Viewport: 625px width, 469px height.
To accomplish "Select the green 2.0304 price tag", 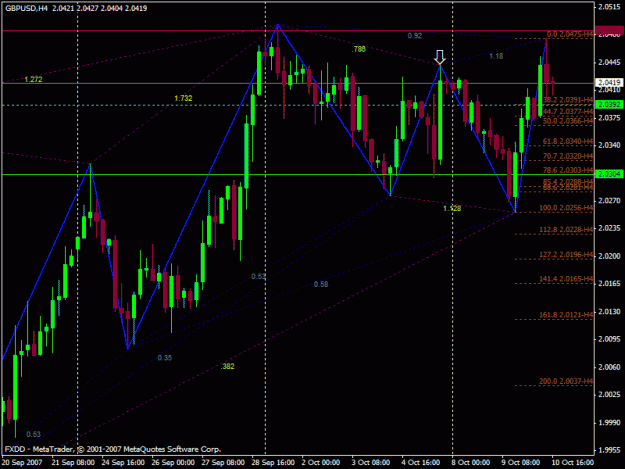I will point(609,174).
